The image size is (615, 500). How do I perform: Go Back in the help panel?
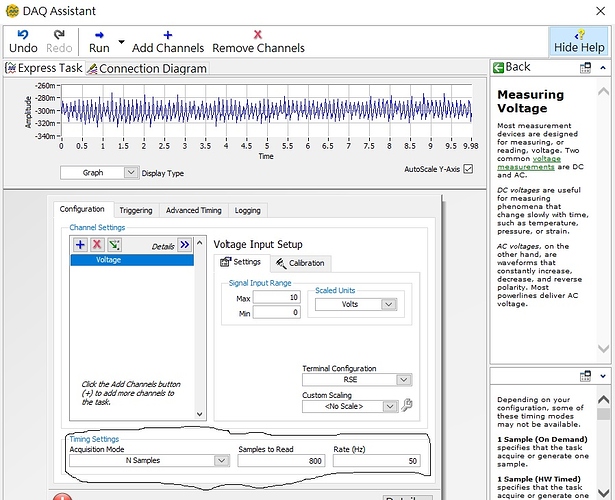coord(512,67)
